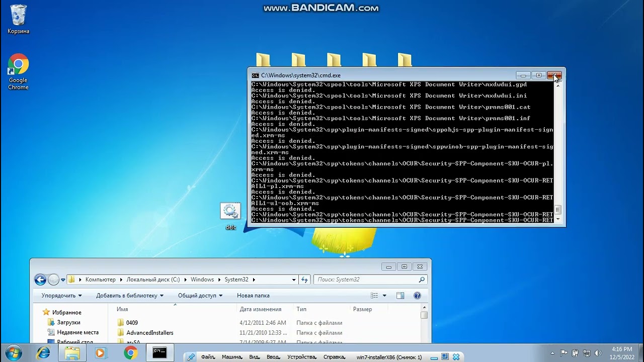Open Добавить в библиотеку dropdown
The image size is (644, 362).
[130, 296]
